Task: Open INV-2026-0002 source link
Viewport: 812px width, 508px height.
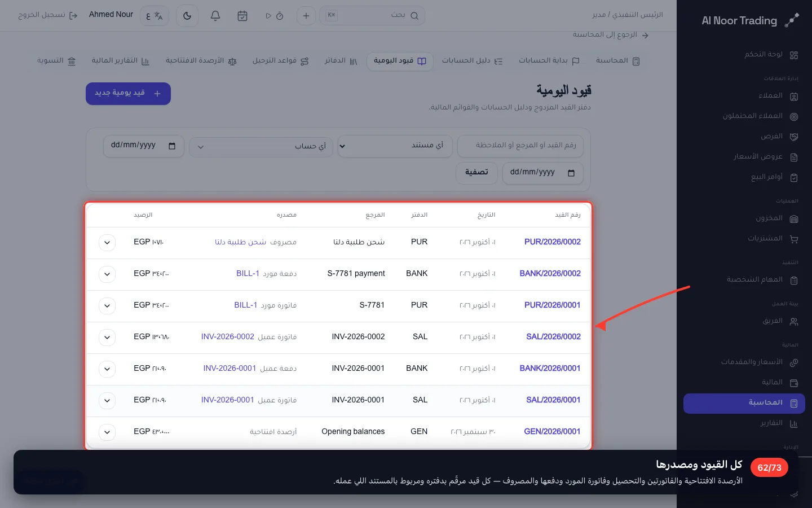Action: (228, 337)
